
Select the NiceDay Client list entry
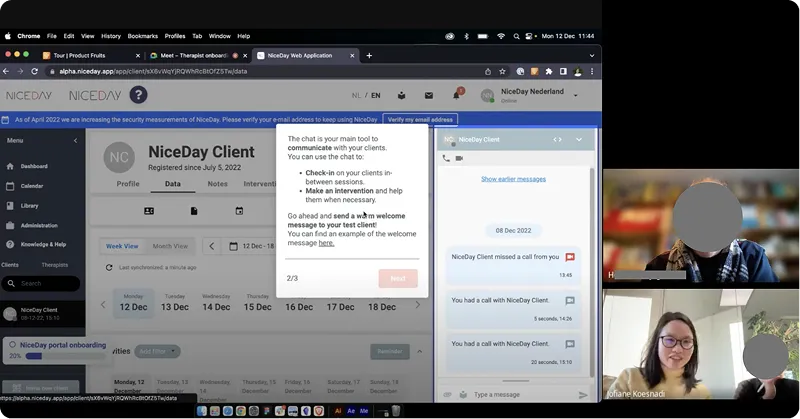pos(42,314)
